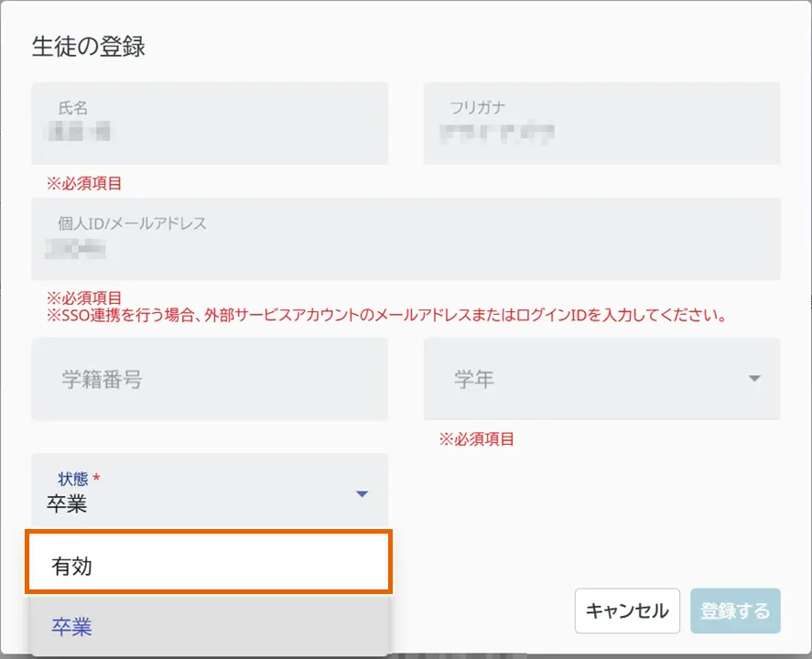Click the 状態 label with red asterisk
Image resolution: width=812 pixels, height=659 pixels.
(x=78, y=479)
